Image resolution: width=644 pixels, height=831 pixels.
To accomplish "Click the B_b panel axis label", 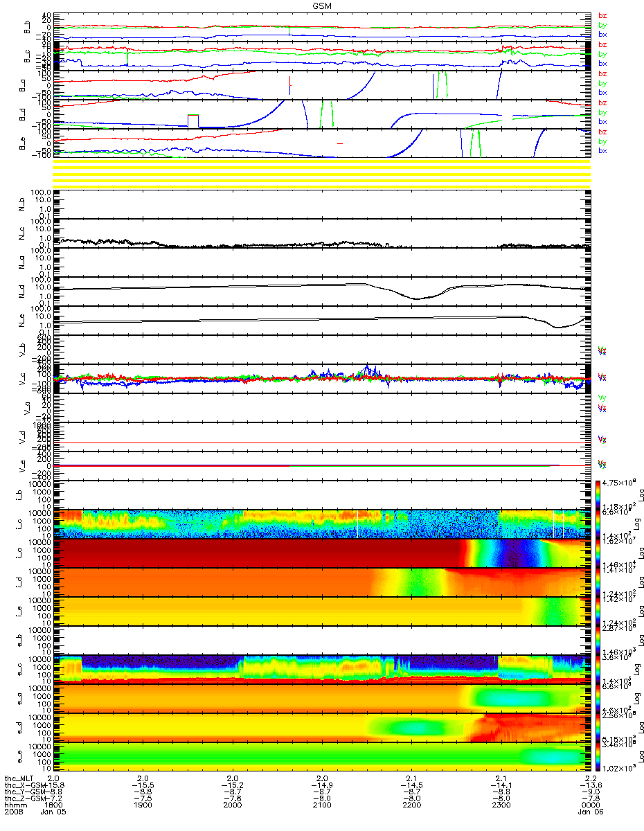I will 28,26.
